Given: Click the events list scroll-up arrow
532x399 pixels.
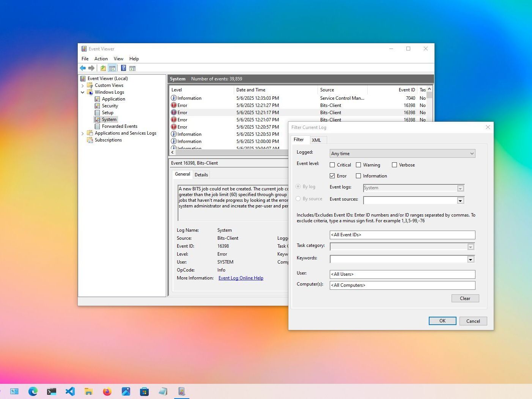Looking at the screenshot, I should tap(430, 89).
